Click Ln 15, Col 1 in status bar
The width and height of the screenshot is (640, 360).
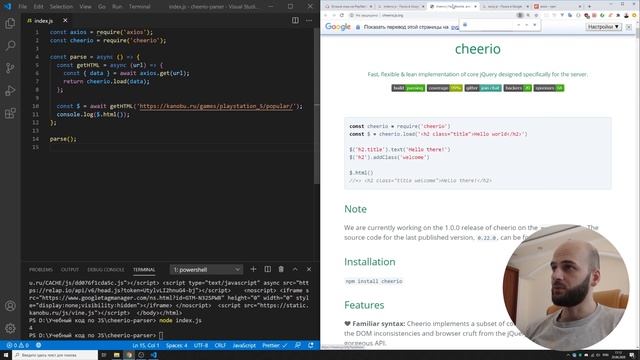146,345
